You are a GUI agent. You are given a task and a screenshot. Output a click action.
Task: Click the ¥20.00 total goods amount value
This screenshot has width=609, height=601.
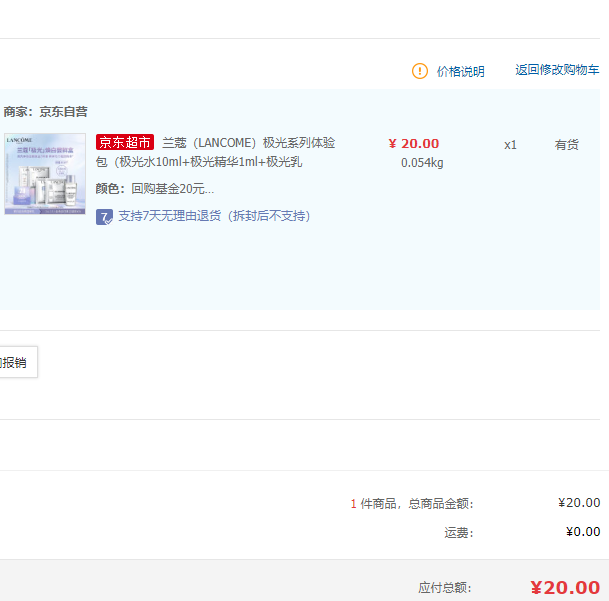point(579,503)
